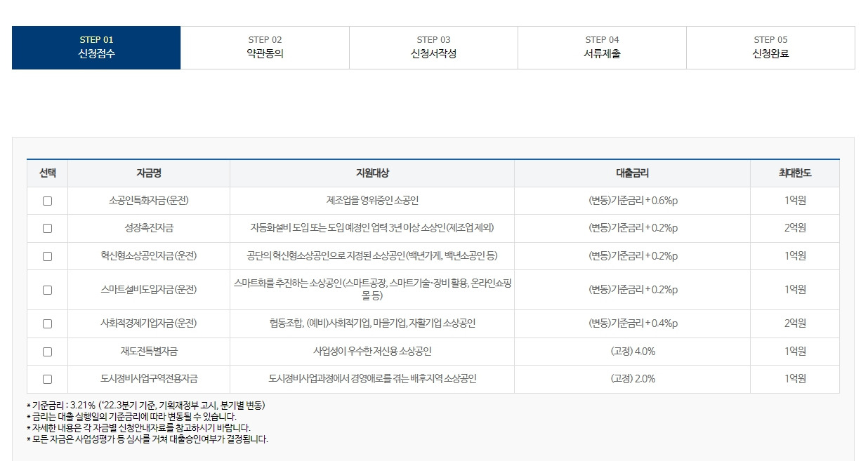Click the 자동화설비 도입 support target text
868x461 pixels.
372,228
